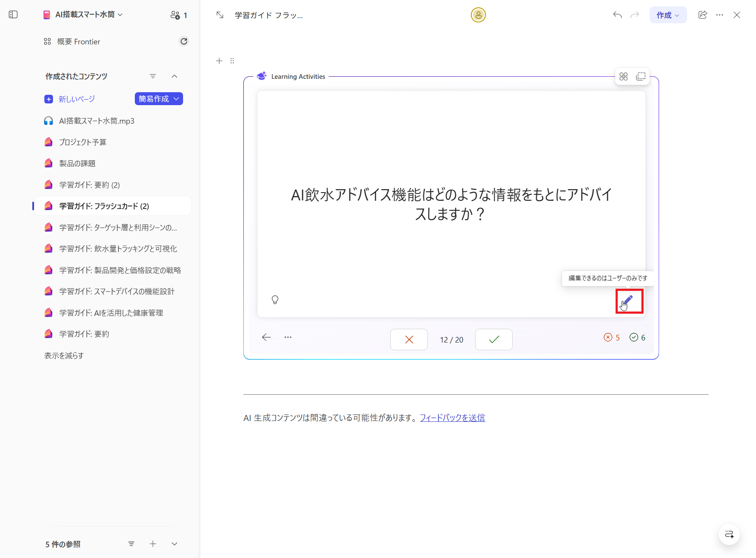The width and height of the screenshot is (756, 558).
Task: Undo the last action
Action: [x=617, y=14]
